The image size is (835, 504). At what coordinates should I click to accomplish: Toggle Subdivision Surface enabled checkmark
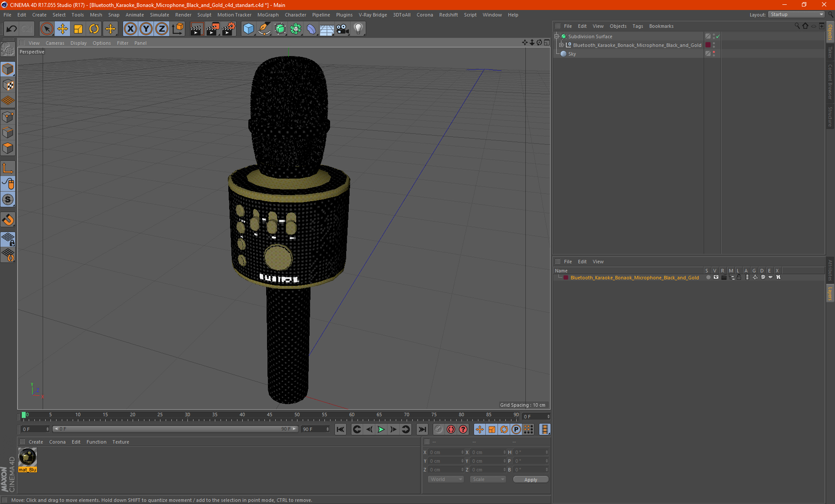pos(718,36)
